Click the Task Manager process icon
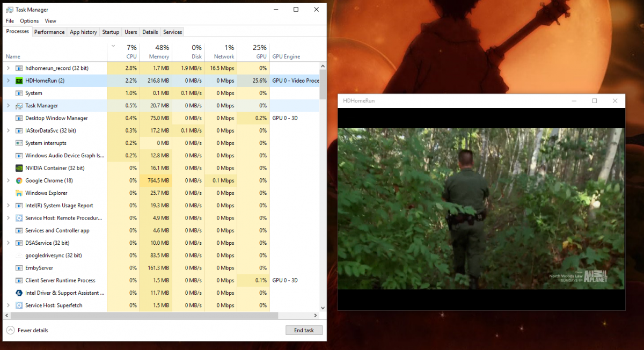Screen dimensions: 644x350 tap(19, 106)
